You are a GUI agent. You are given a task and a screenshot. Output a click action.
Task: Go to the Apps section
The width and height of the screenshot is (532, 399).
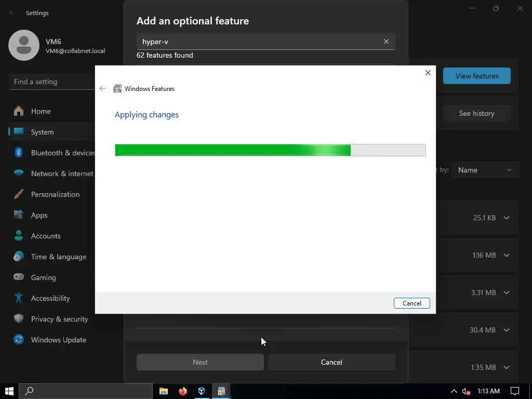(39, 215)
